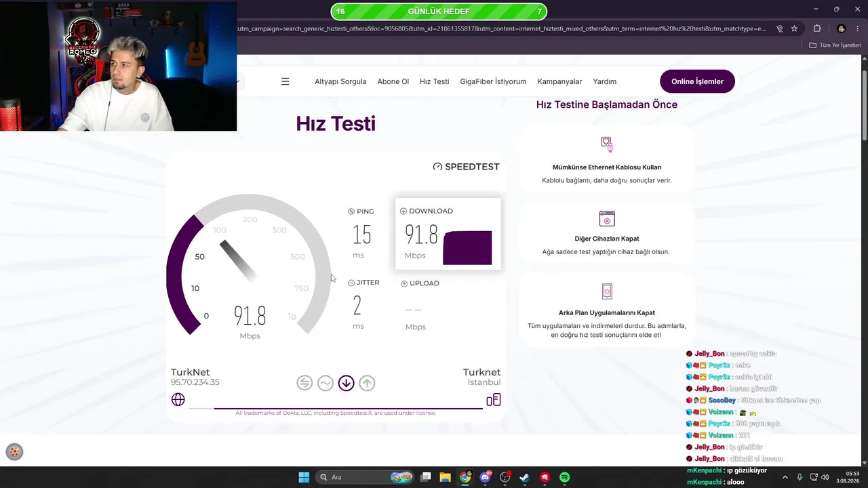This screenshot has width=868, height=488.
Task: Click the upload stage arrow icon
Action: click(367, 383)
